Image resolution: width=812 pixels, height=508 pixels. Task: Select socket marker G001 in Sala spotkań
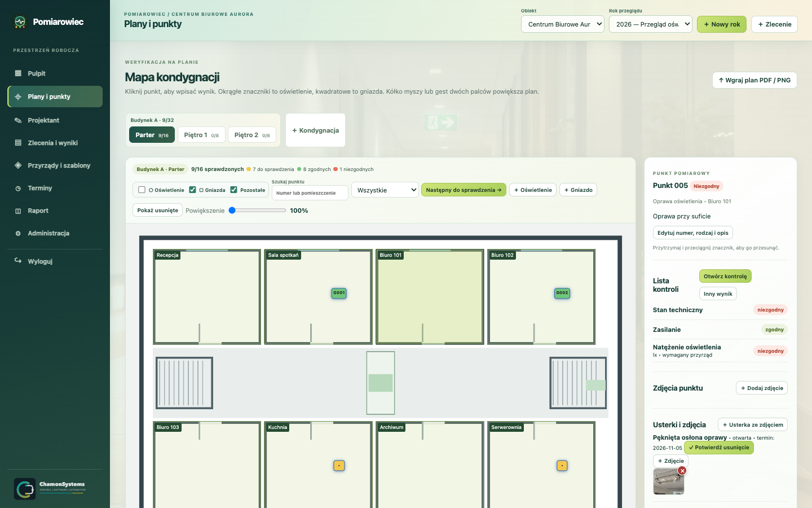pyautogui.click(x=339, y=293)
